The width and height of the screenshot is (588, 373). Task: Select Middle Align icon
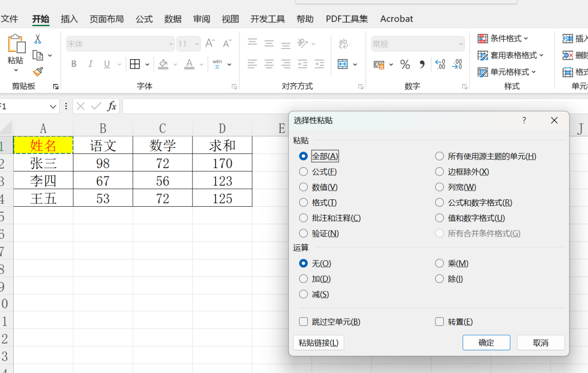(269, 44)
